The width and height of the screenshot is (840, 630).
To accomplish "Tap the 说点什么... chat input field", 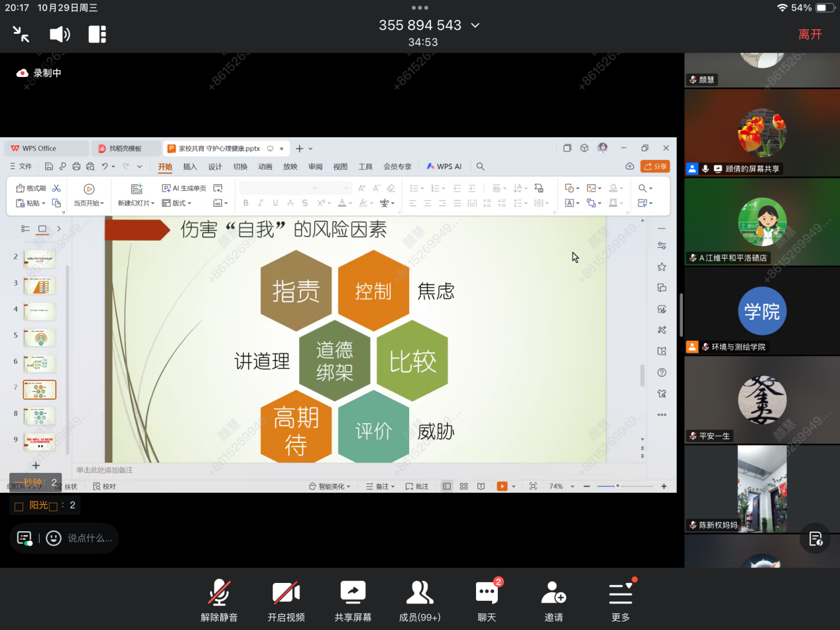I will [90, 538].
